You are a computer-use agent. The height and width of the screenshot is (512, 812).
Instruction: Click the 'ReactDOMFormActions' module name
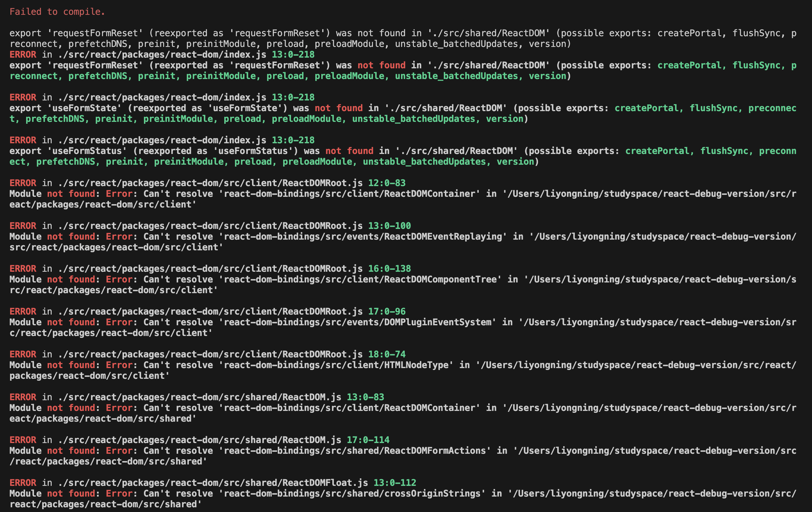pyautogui.click(x=435, y=451)
